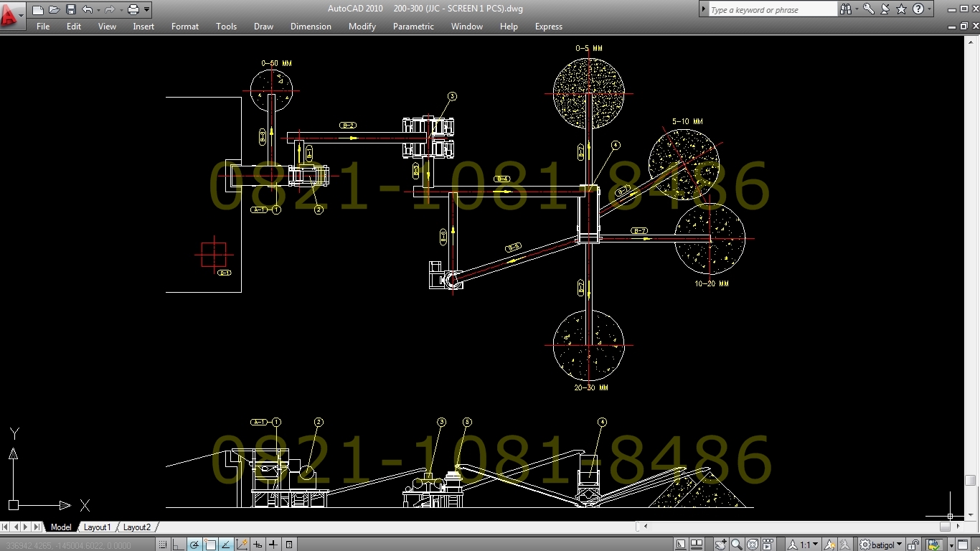980x551 pixels.
Task: Switch to the Layout2 tab
Action: pyautogui.click(x=137, y=527)
